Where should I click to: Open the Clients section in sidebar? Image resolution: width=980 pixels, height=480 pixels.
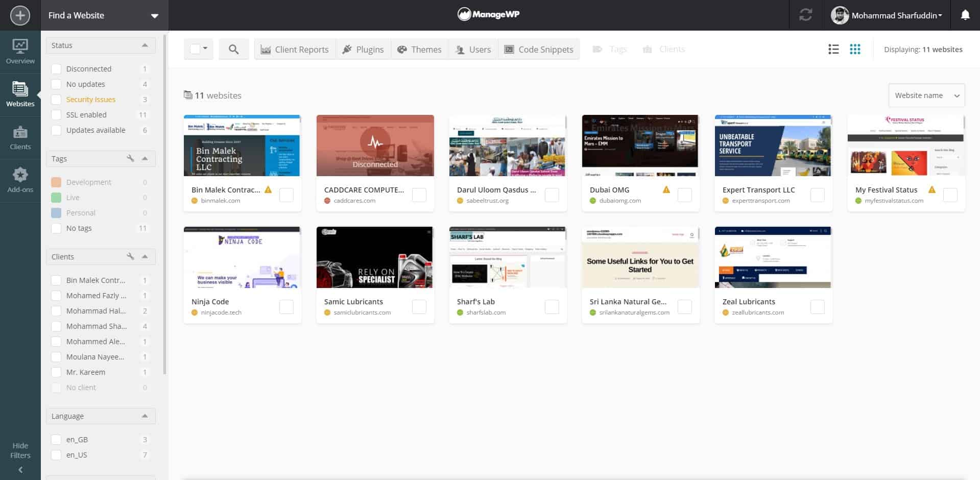[x=20, y=138]
